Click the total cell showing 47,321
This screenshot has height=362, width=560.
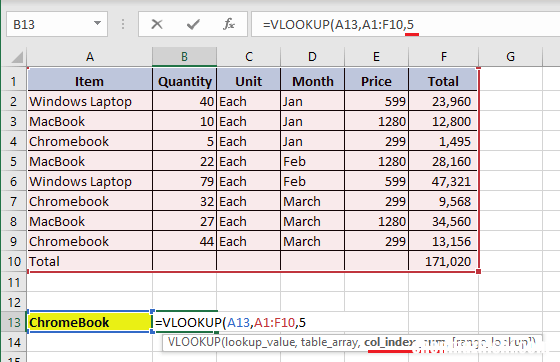[x=443, y=181]
